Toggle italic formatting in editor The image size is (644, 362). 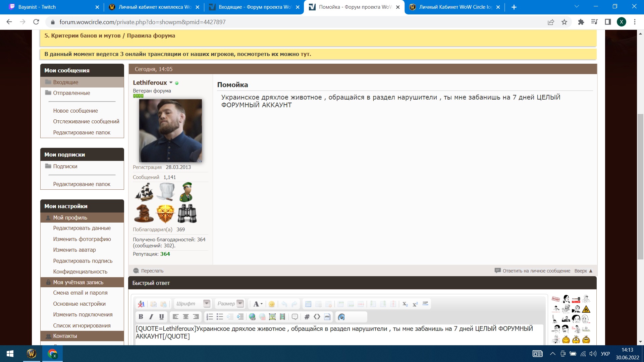(151, 317)
